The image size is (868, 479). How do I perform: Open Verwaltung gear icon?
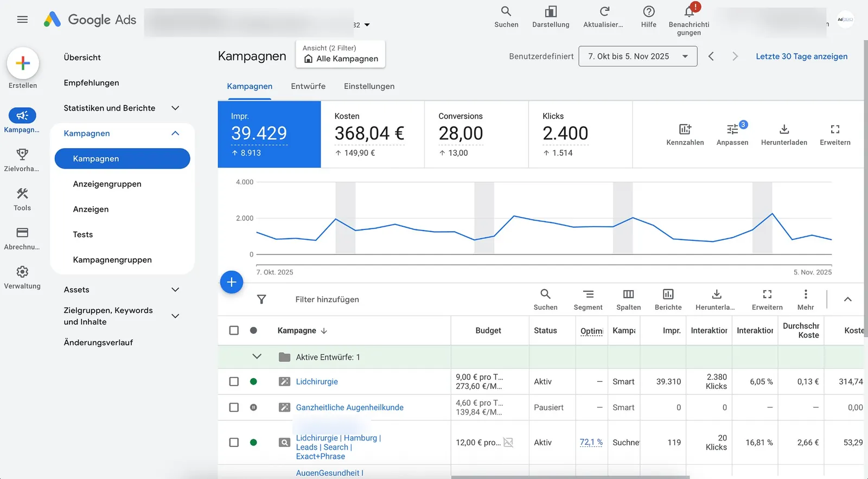point(22,272)
